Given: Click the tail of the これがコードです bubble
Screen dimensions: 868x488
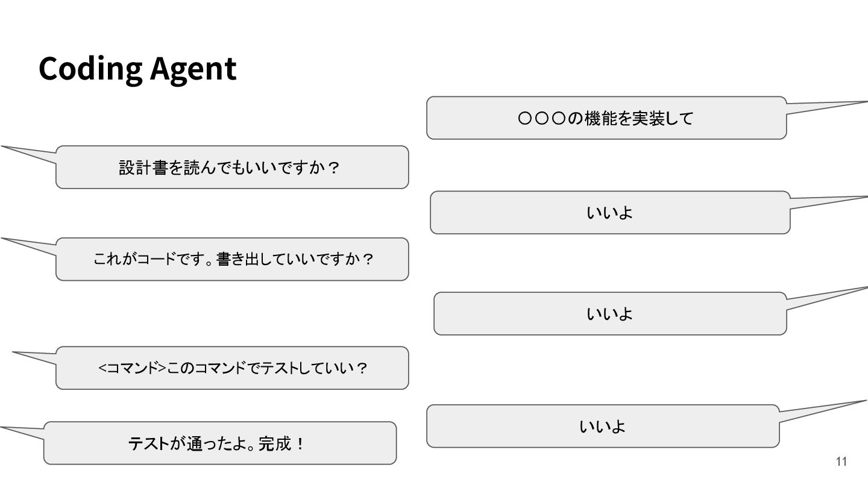Looking at the screenshot, I should click(x=30, y=245).
